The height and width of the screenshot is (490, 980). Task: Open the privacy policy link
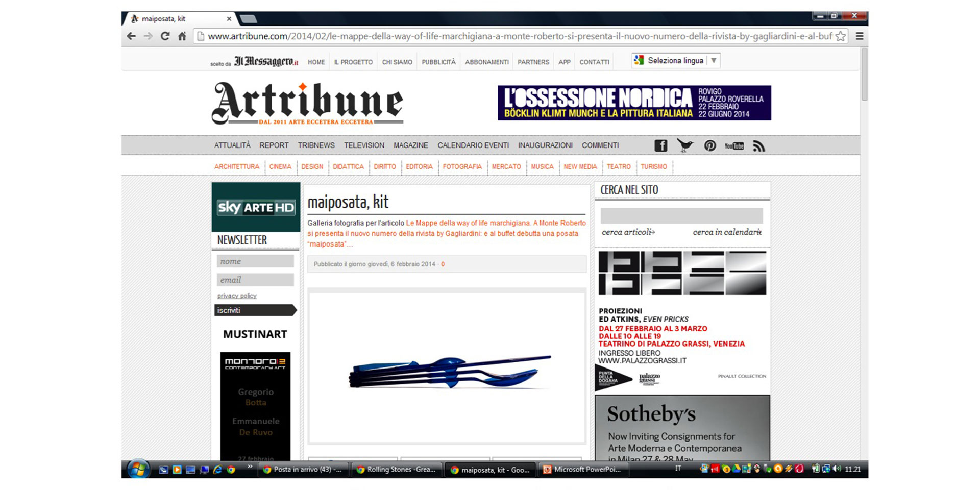237,296
